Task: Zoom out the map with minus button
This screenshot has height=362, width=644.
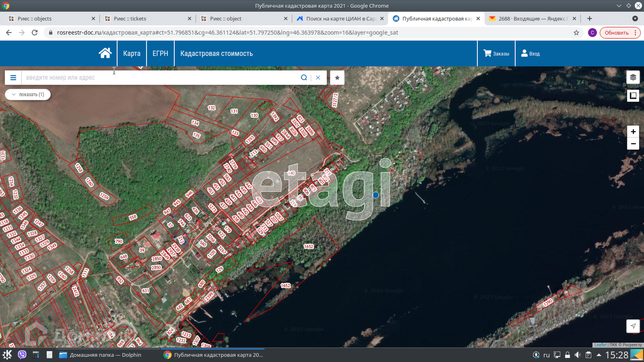Action: pos(633,144)
